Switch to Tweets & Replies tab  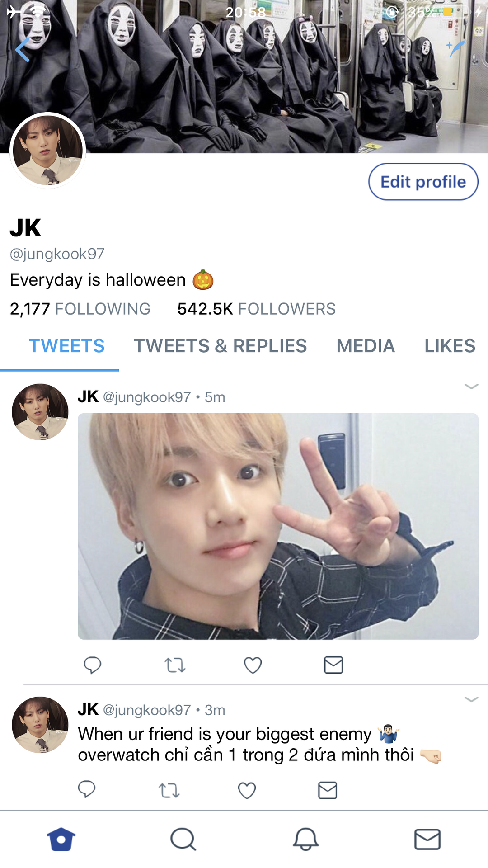pos(221,346)
